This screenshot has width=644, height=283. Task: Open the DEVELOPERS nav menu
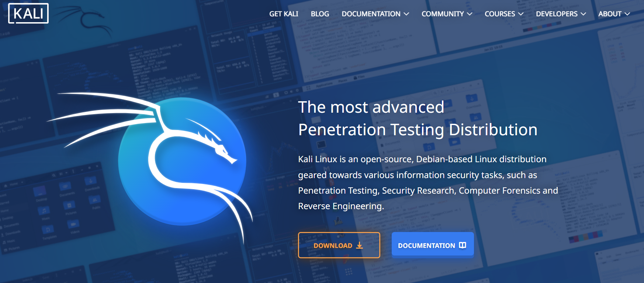561,14
